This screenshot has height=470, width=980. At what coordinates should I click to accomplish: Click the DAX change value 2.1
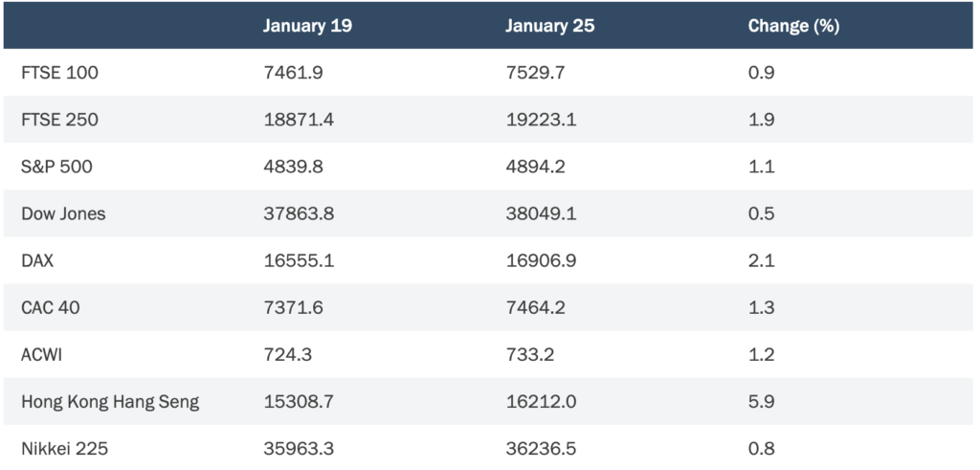tap(761, 260)
